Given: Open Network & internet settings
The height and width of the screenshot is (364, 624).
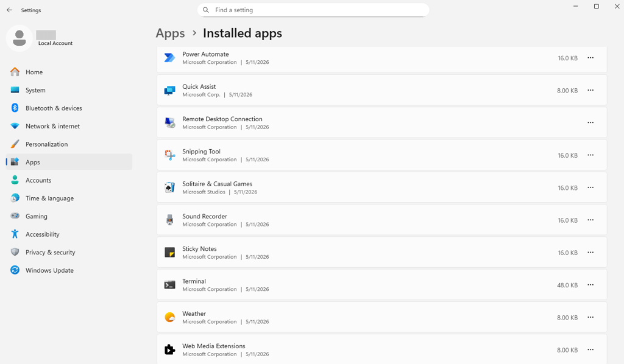Looking at the screenshot, I should tap(69, 126).
